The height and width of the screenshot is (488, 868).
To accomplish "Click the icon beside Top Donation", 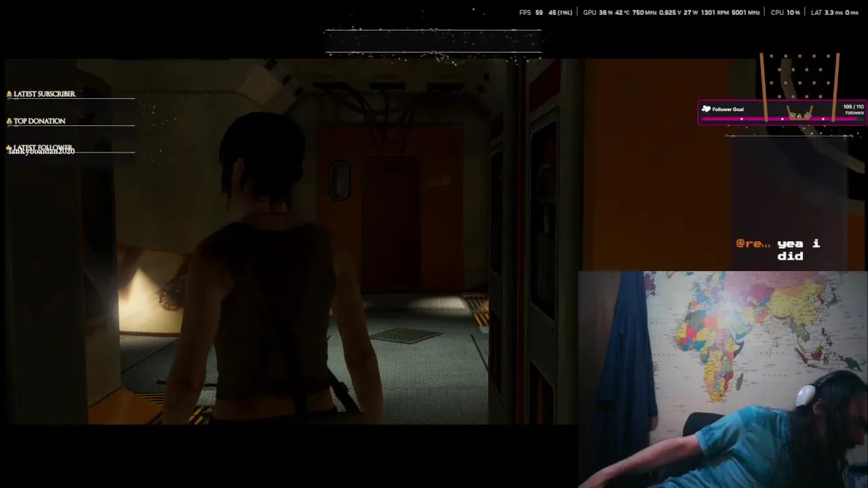I will pos(9,121).
